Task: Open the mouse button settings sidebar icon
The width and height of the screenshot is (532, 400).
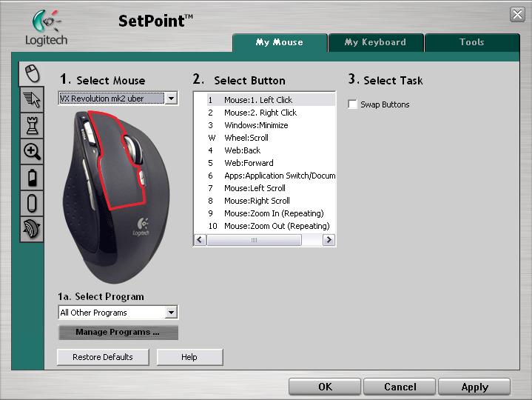Action: (32, 73)
